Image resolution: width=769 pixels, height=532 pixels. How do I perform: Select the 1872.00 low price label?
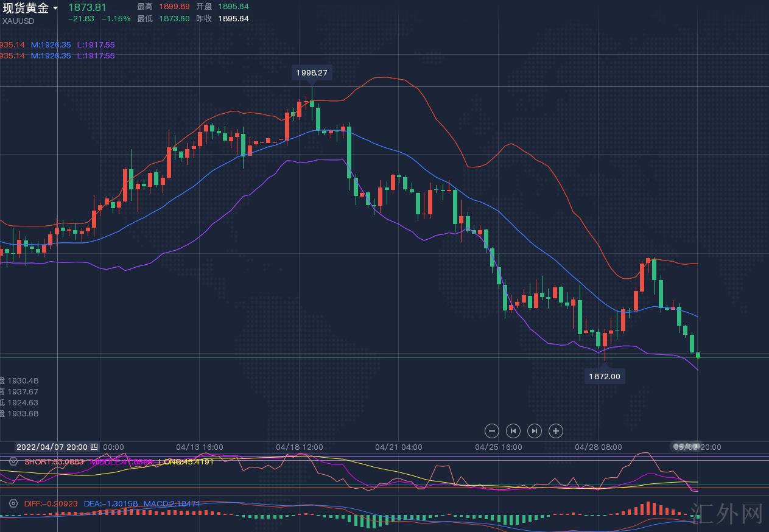(605, 376)
